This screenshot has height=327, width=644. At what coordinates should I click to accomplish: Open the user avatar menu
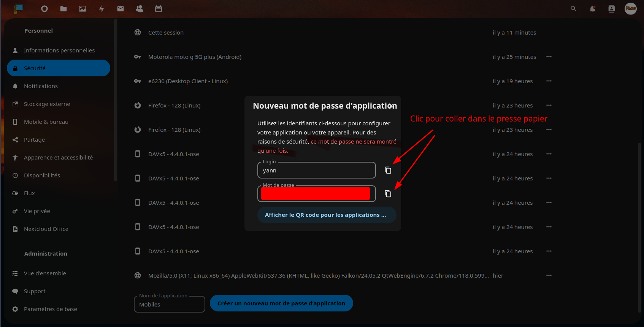(x=630, y=9)
